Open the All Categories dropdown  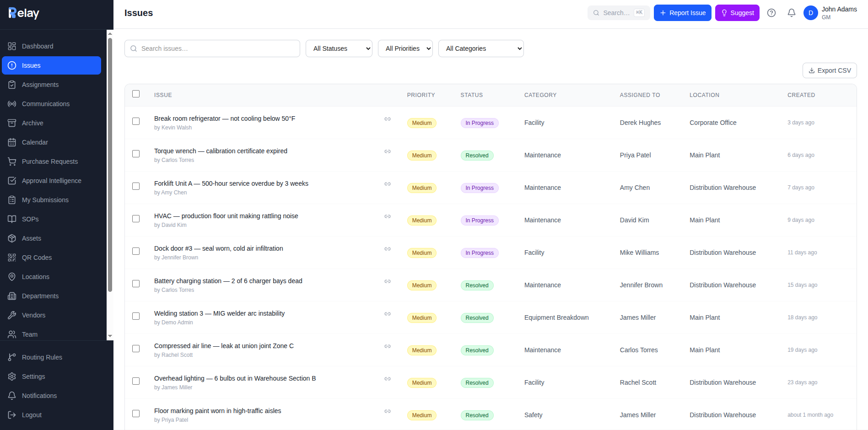(x=481, y=48)
